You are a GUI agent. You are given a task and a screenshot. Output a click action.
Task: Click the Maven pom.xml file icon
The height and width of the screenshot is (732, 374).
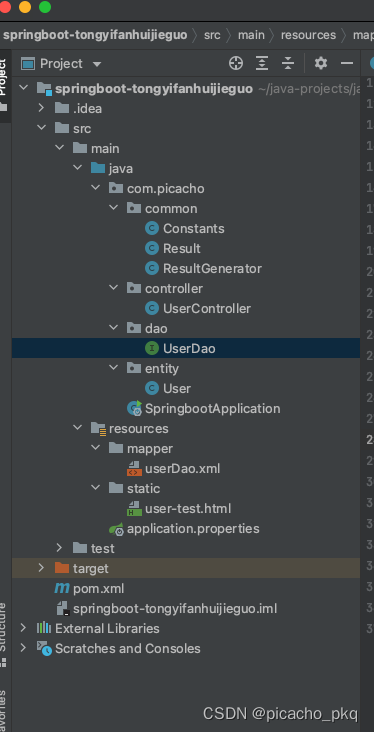pos(62,588)
